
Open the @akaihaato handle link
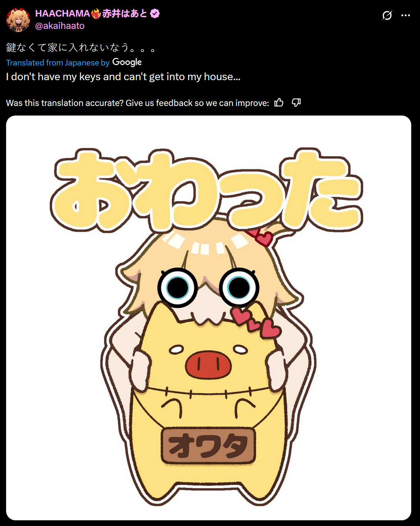(x=60, y=26)
